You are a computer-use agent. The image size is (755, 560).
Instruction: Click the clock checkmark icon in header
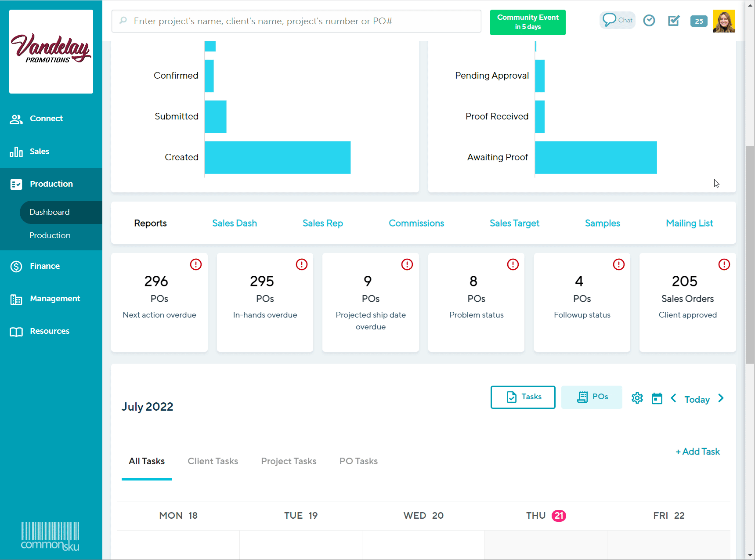pos(649,21)
